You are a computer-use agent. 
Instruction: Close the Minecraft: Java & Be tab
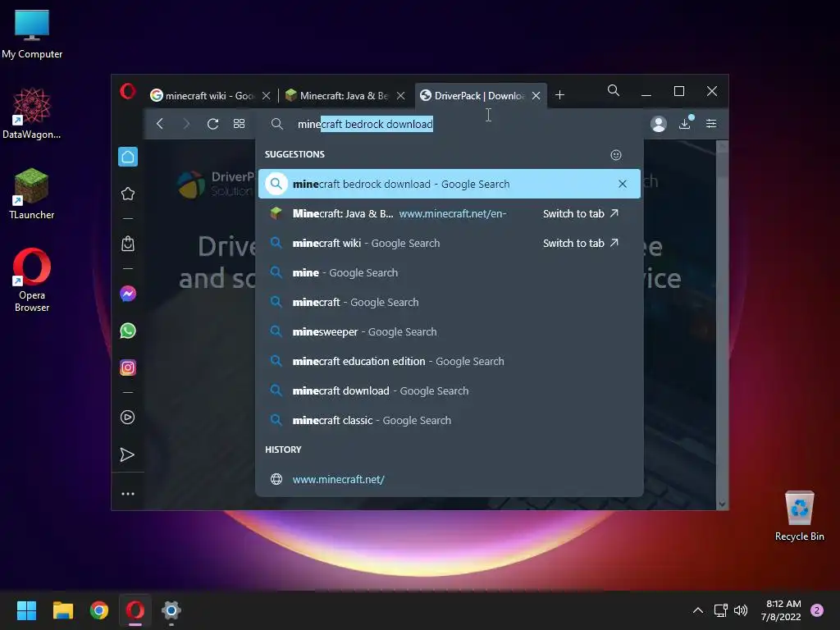click(x=400, y=96)
